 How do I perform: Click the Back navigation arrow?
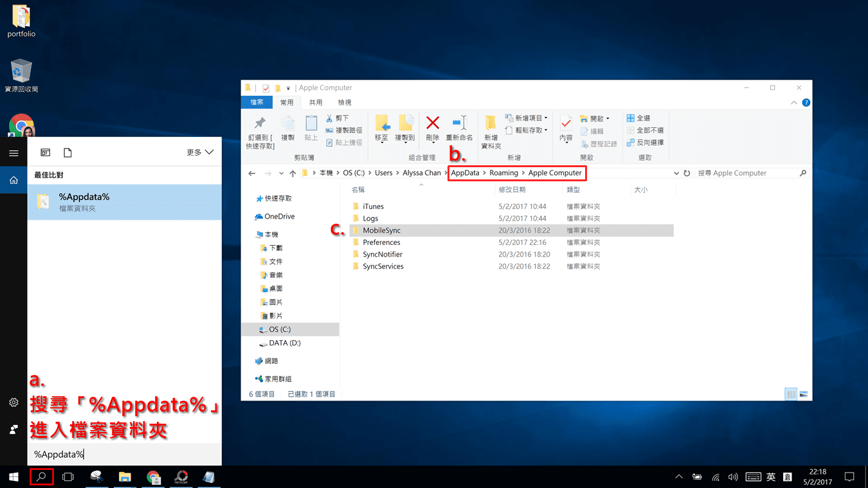(x=251, y=174)
